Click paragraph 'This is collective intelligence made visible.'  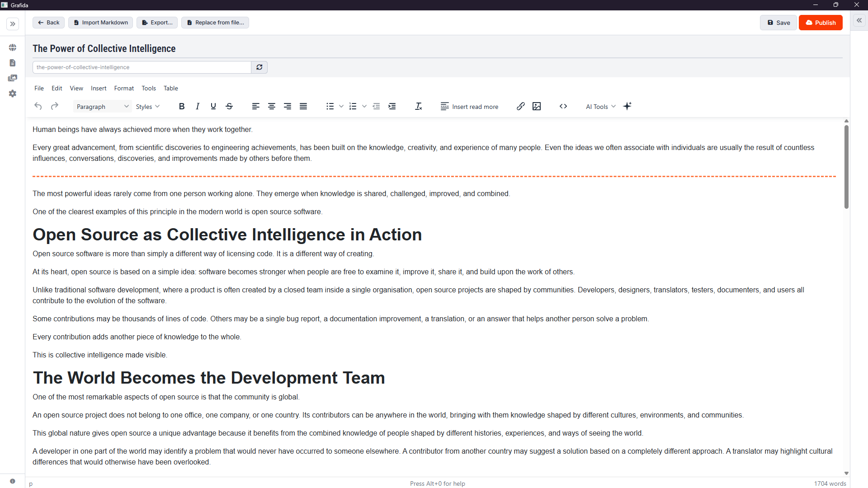click(x=100, y=355)
